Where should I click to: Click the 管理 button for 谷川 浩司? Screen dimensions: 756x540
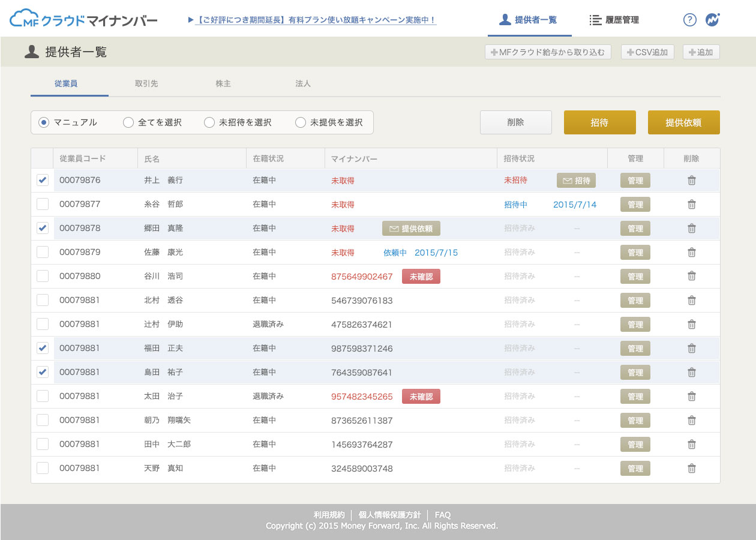[x=635, y=276]
